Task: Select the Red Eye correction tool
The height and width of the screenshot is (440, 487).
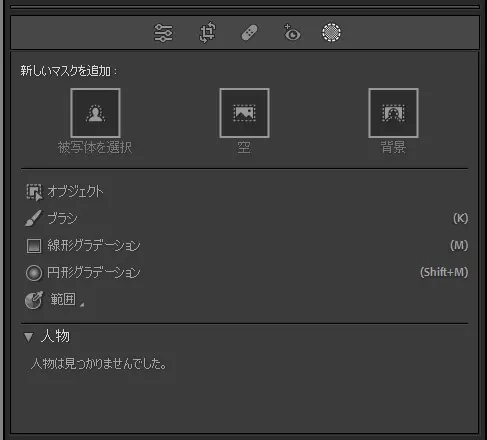Action: 292,32
